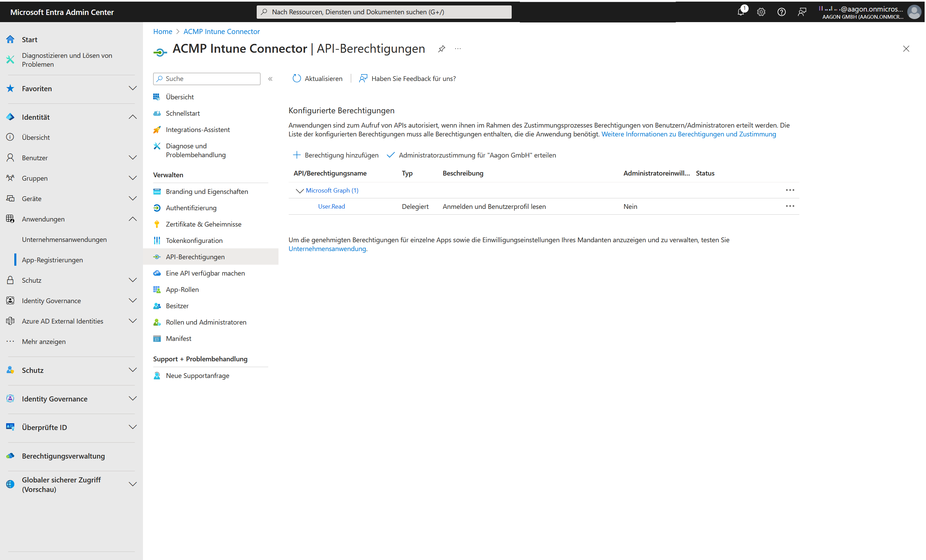The width and height of the screenshot is (926, 560).
Task: Open the help question mark icon
Action: pyautogui.click(x=781, y=12)
